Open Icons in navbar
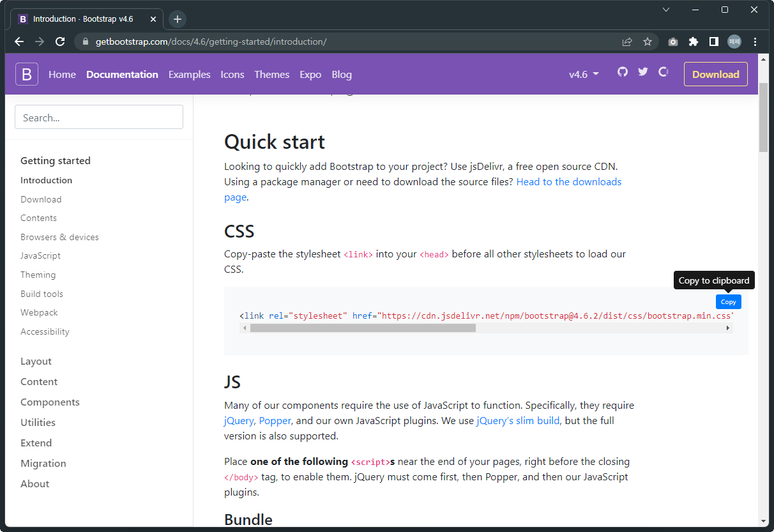Image resolution: width=774 pixels, height=532 pixels. click(232, 74)
